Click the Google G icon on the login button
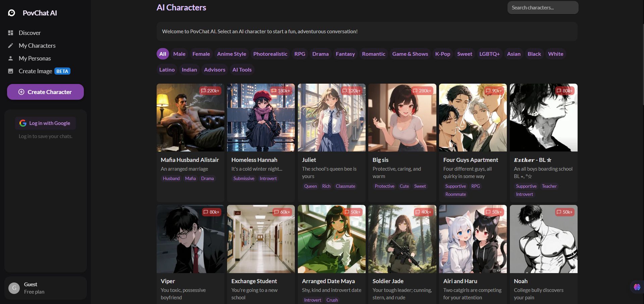 [x=22, y=123]
